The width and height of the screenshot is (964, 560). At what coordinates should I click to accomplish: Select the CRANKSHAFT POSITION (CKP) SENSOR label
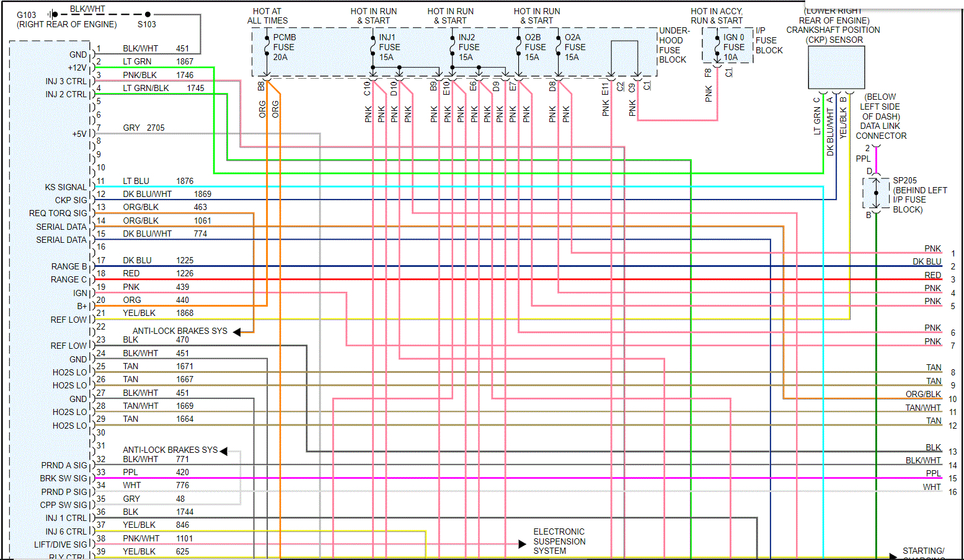point(833,35)
